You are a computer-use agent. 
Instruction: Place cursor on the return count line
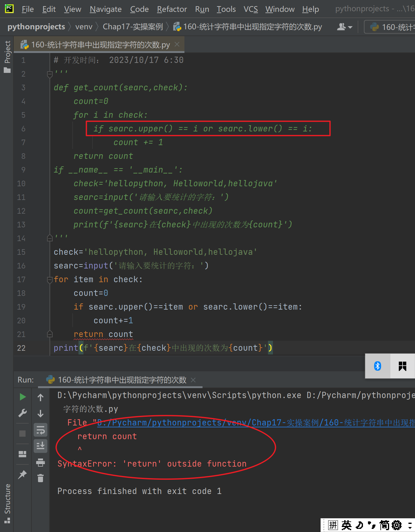[103, 334]
